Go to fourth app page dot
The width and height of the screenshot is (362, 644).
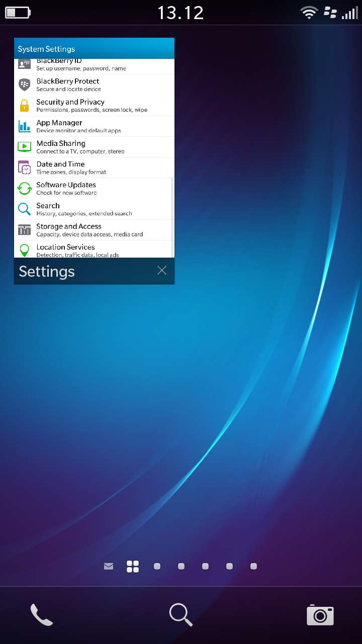(229, 567)
